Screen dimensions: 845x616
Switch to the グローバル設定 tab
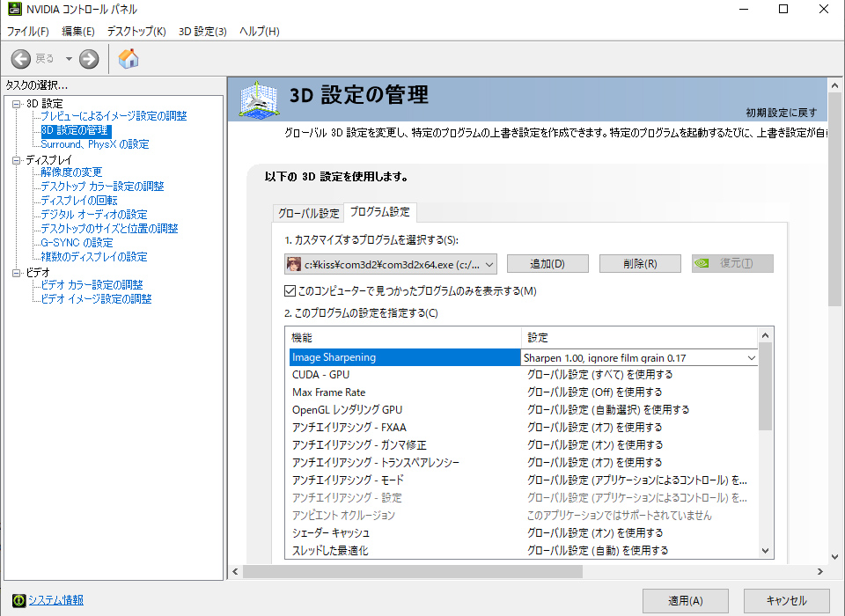308,213
